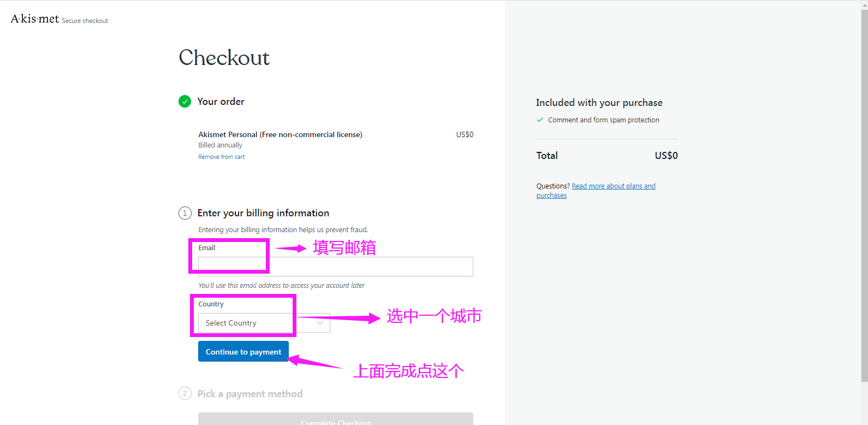Screen dimensions: 868x425
Task: Click the step 1 circle icon
Action: (185, 213)
